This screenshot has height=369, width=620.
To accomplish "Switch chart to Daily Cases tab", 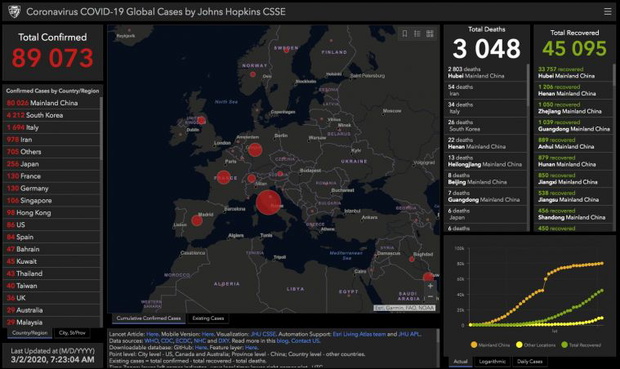I will [530, 361].
